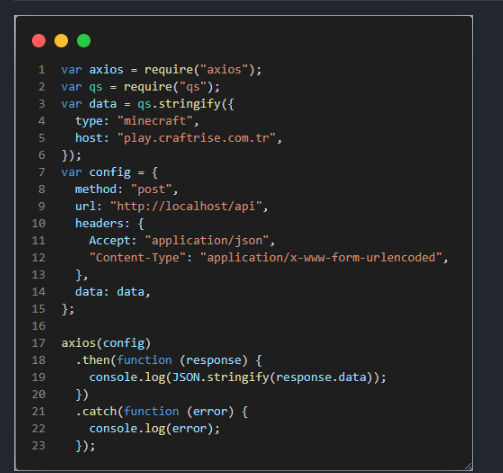
Task: Click the axios(config) call on line 17
Action: click(x=106, y=343)
